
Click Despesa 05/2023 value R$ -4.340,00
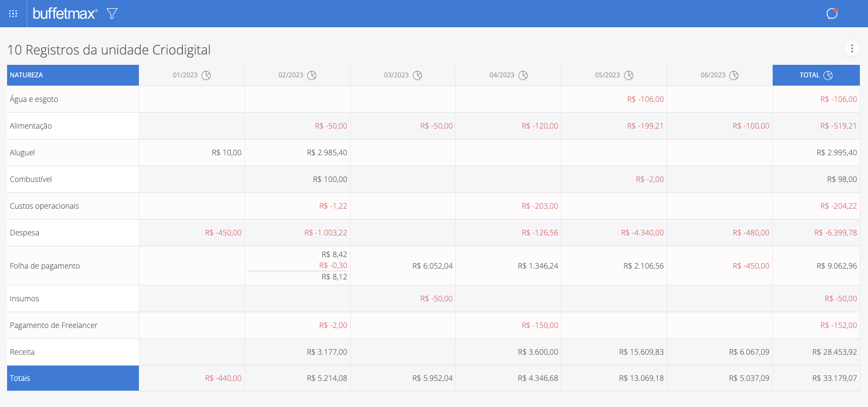click(643, 233)
